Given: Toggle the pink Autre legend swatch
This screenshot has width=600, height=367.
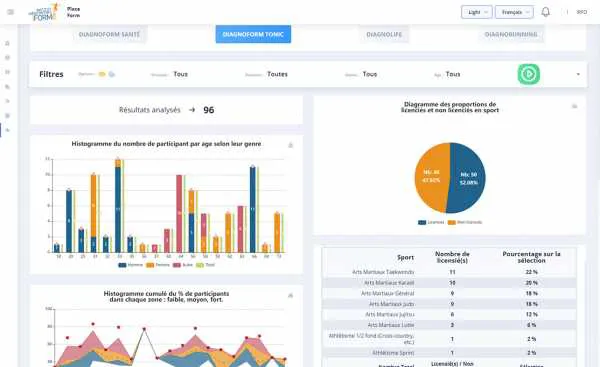Looking at the screenshot, I should 177,265.
